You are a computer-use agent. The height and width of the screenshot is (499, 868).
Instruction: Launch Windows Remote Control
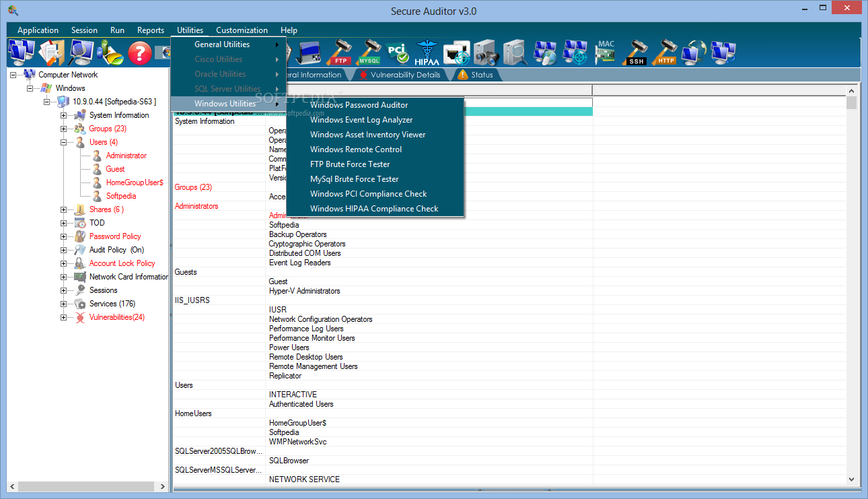pyautogui.click(x=375, y=149)
